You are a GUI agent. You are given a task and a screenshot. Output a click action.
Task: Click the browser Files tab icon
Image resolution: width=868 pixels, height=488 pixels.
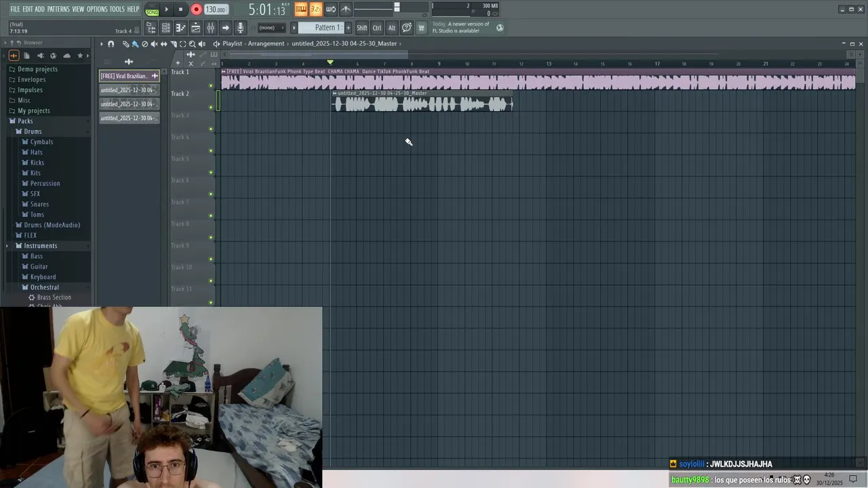26,56
